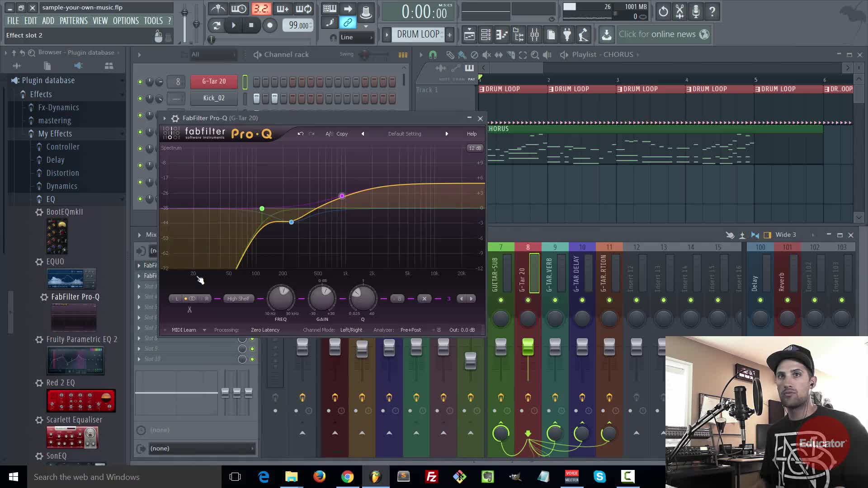Click the MIDI Learn button
Viewport: 868px width, 488px height.
click(184, 330)
